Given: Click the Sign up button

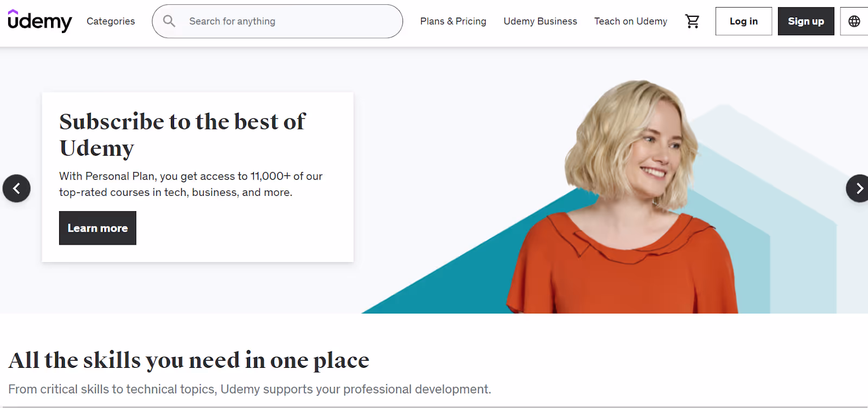Looking at the screenshot, I should coord(806,21).
